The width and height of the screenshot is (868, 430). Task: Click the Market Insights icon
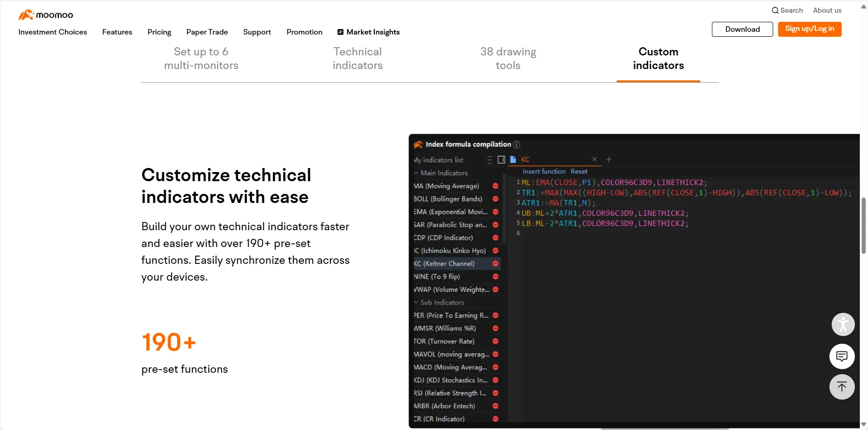click(340, 32)
